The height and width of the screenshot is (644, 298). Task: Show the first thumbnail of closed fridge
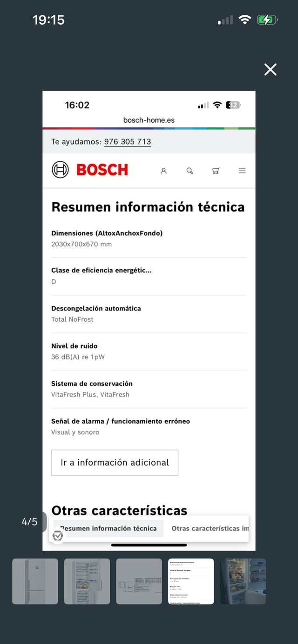pyautogui.click(x=35, y=581)
